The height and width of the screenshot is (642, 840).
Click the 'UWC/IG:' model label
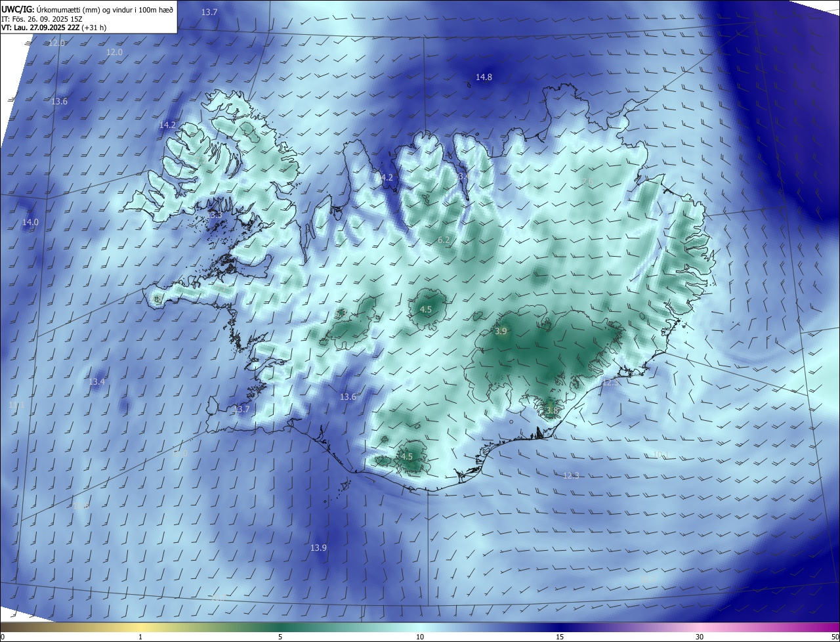(18, 9)
